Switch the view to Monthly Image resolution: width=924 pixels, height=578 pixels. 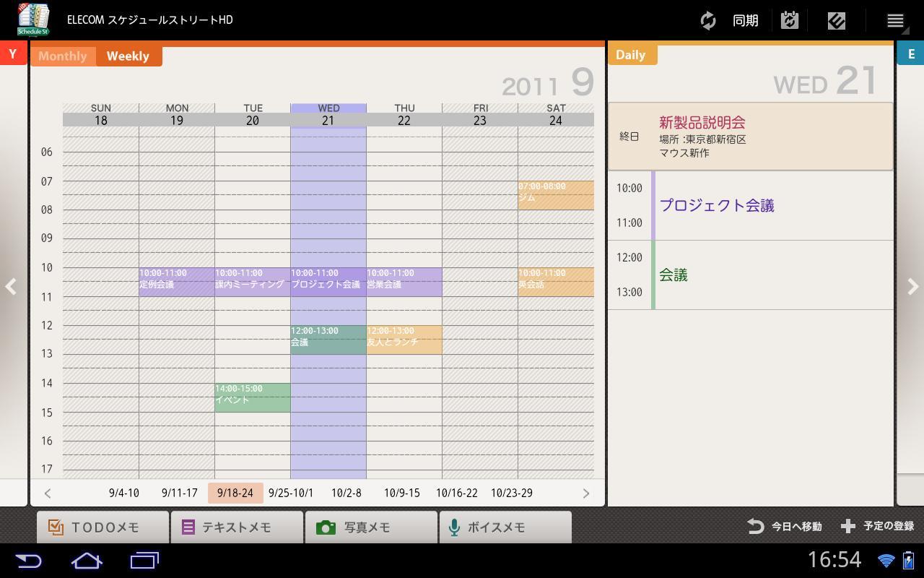pos(63,56)
